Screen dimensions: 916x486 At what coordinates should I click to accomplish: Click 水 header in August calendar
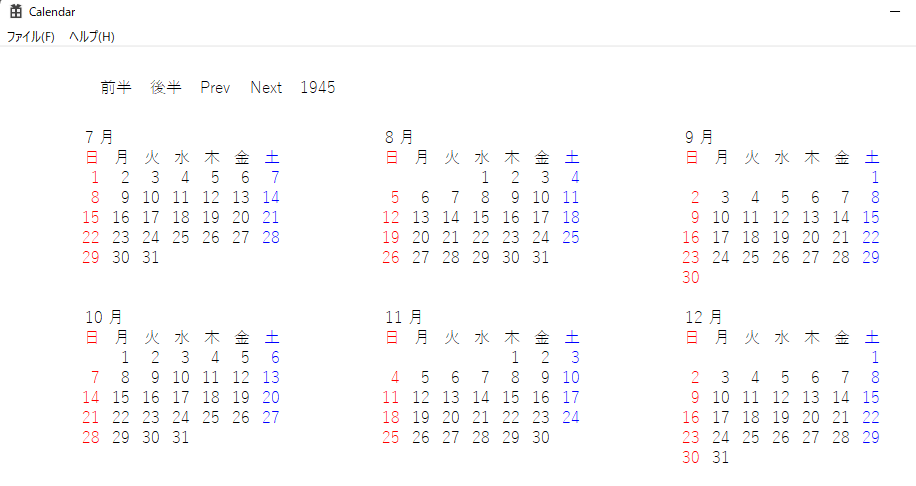click(482, 157)
